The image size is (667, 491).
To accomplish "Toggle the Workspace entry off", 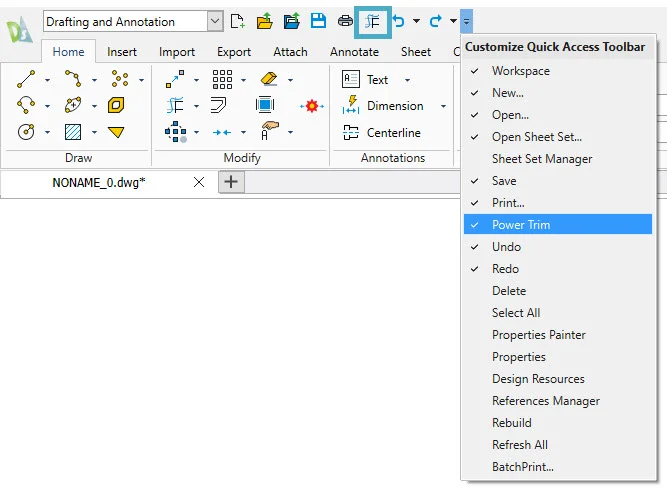I will coord(520,71).
